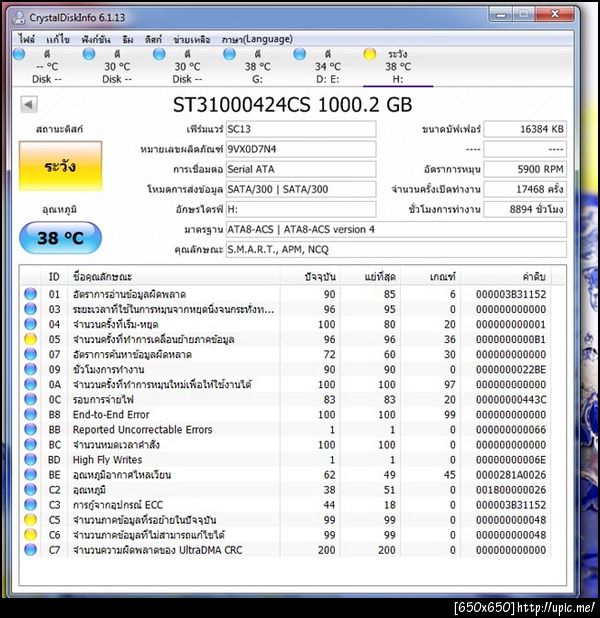Screen dimensions: 600x618
Task: Click status icon for attribute 0A
Action: 30,384
